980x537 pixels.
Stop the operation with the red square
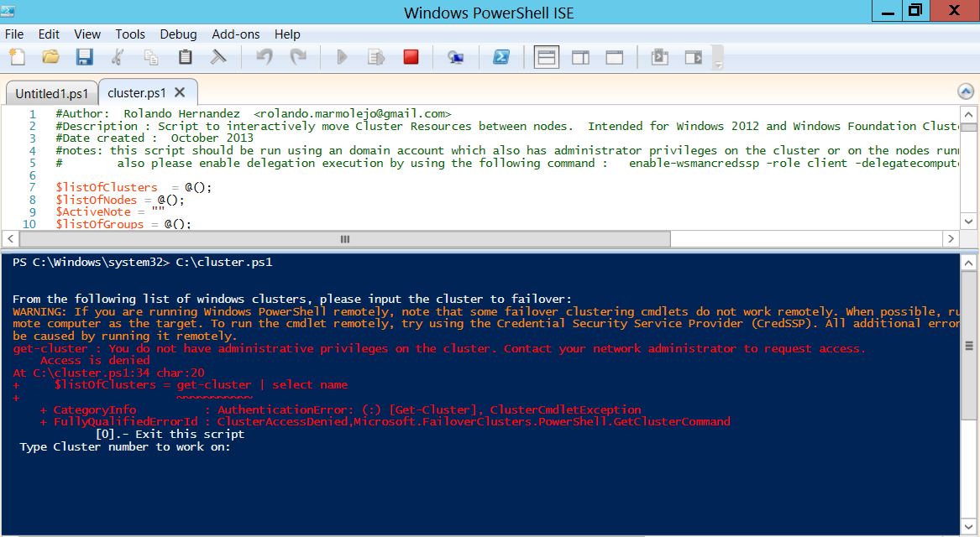pyautogui.click(x=411, y=57)
